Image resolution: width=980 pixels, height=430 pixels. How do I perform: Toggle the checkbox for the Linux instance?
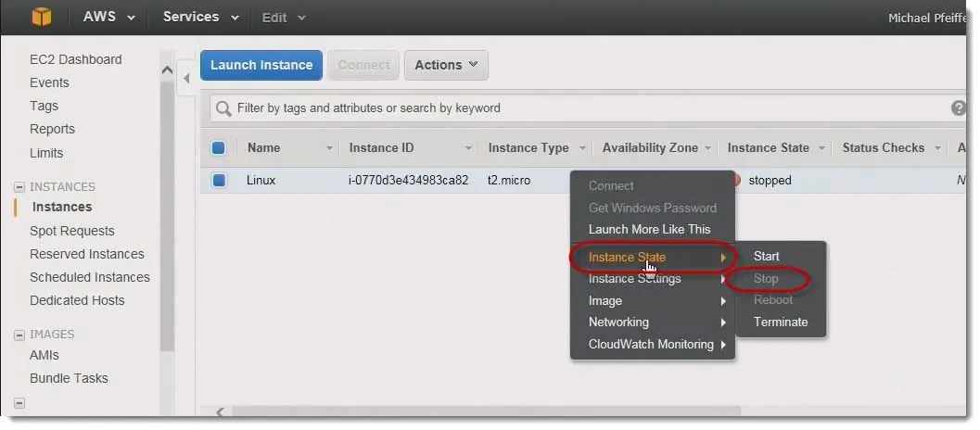[219, 181]
